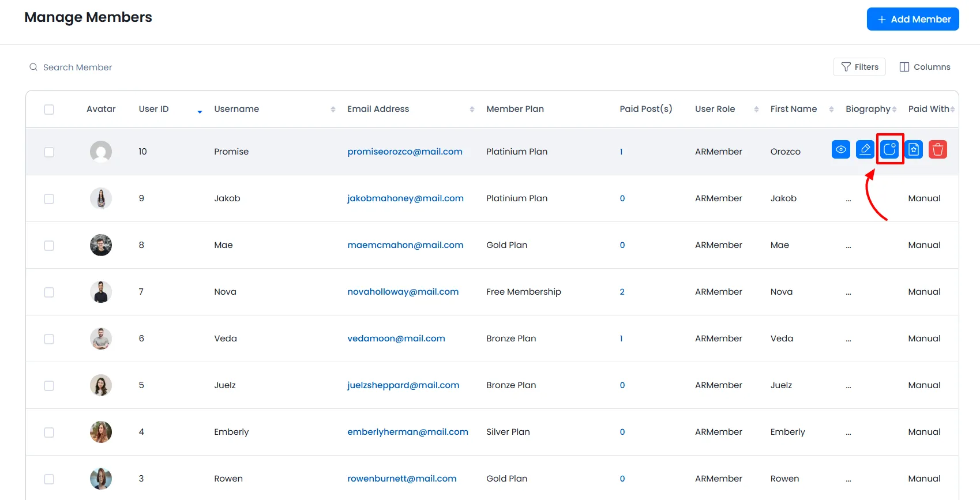Tick the select-all checkbox in header
The width and height of the screenshot is (980, 500).
pyautogui.click(x=49, y=110)
